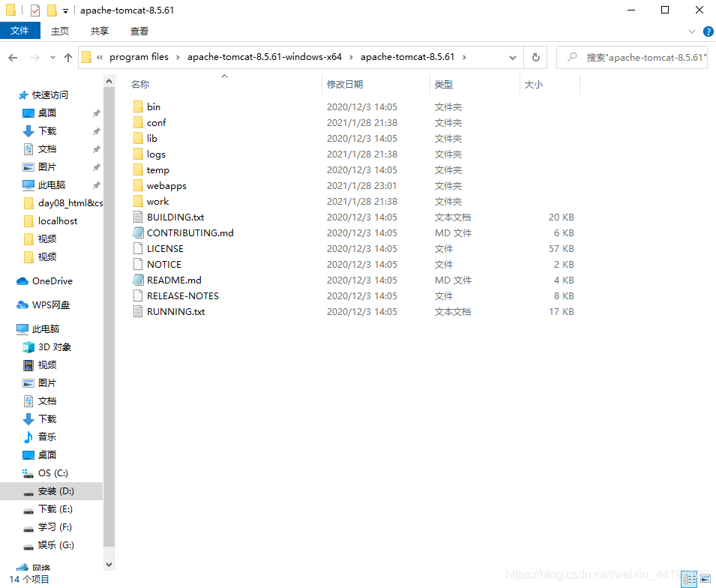
Task: Select RUNNING.txt file icon
Action: coord(138,311)
